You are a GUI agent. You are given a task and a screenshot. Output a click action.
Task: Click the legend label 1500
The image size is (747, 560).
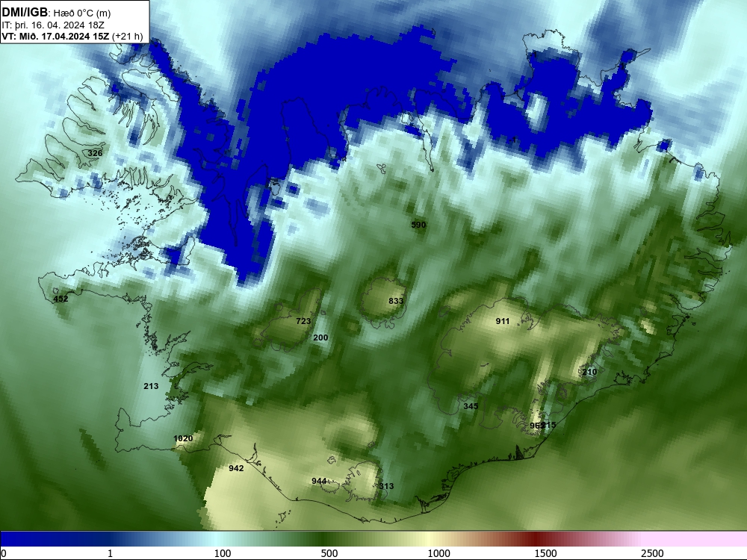pos(545,553)
